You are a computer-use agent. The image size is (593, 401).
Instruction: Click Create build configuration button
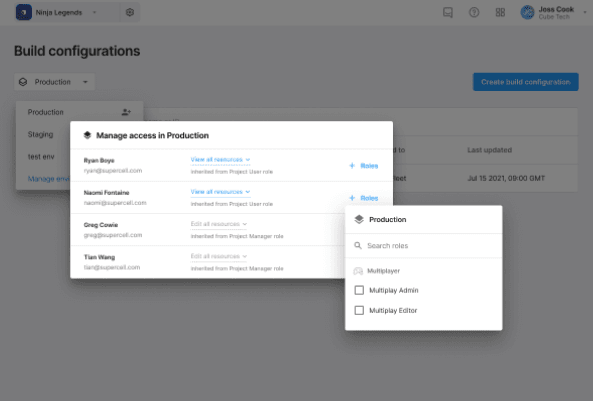click(526, 82)
